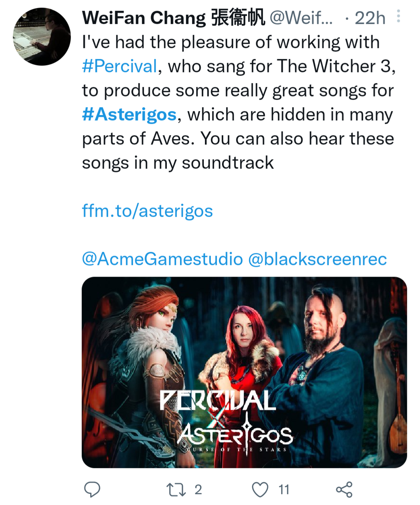Open the 22h timestamp permalink
This screenshot has width=420, height=505.
click(370, 18)
